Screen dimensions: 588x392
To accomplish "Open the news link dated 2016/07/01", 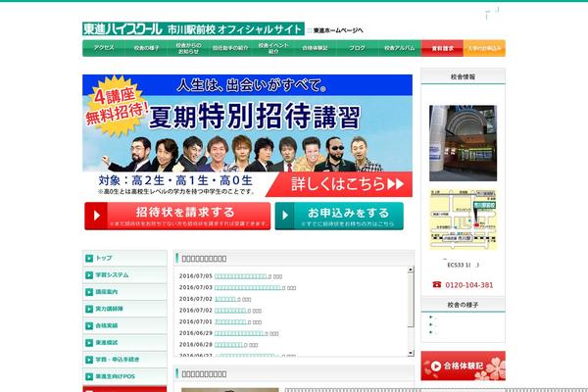I will tap(232, 321).
